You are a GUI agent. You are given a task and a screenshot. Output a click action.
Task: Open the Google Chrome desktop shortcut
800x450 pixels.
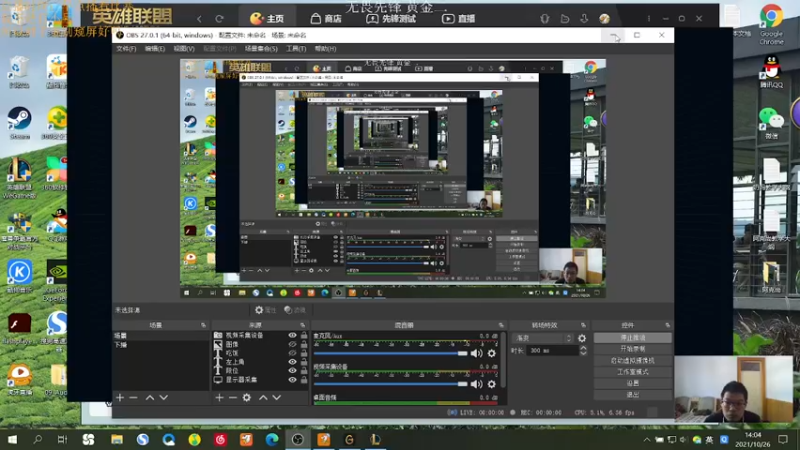click(x=771, y=23)
